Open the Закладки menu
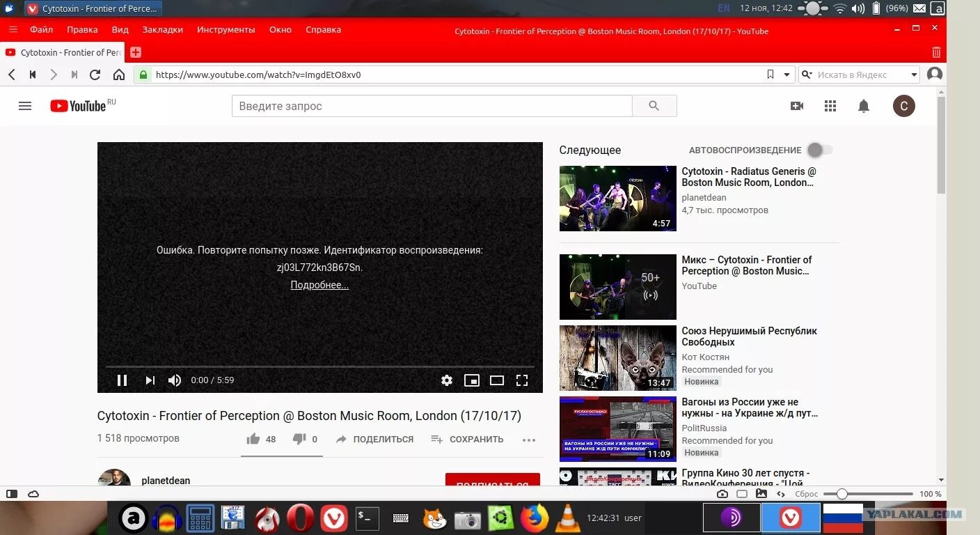The width and height of the screenshot is (980, 535). (163, 30)
